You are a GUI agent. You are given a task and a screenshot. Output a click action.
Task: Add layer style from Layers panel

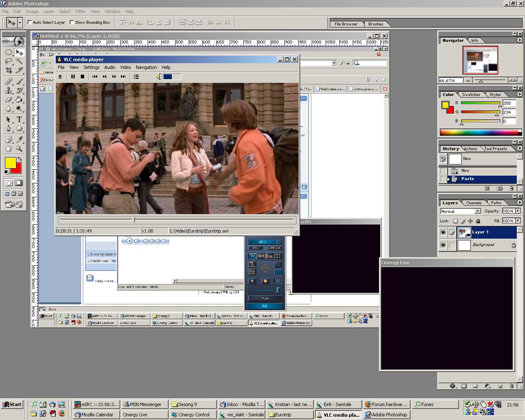click(453, 386)
